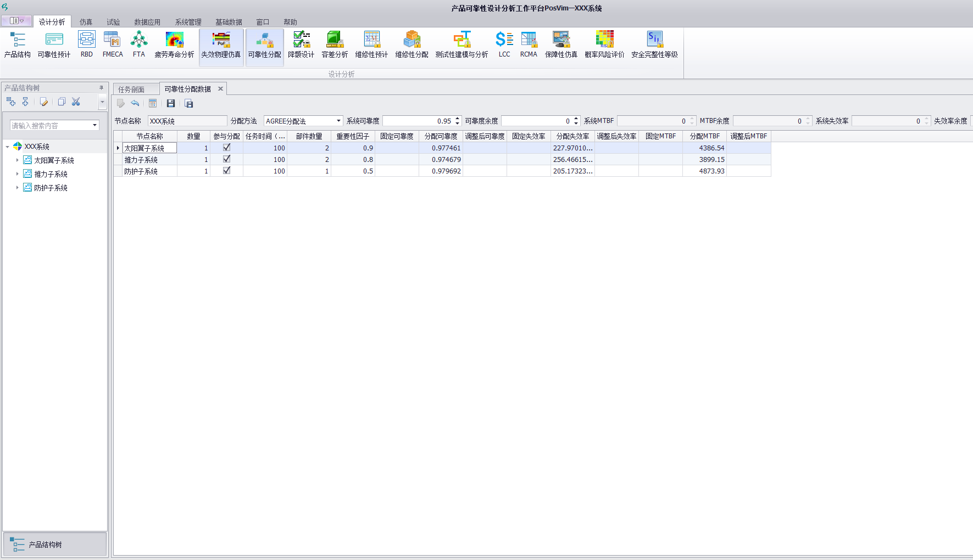
Task: Open the FMECA analysis tool
Action: (113, 44)
